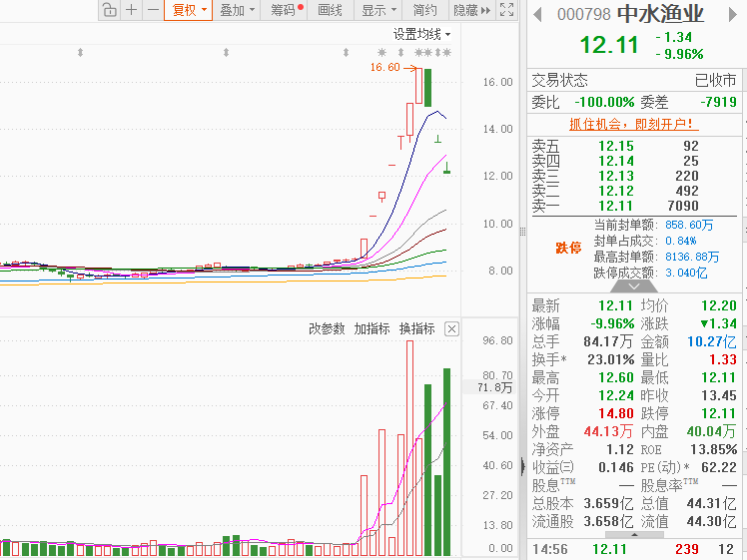
Task: Switch to 简约 view
Action: tap(424, 10)
